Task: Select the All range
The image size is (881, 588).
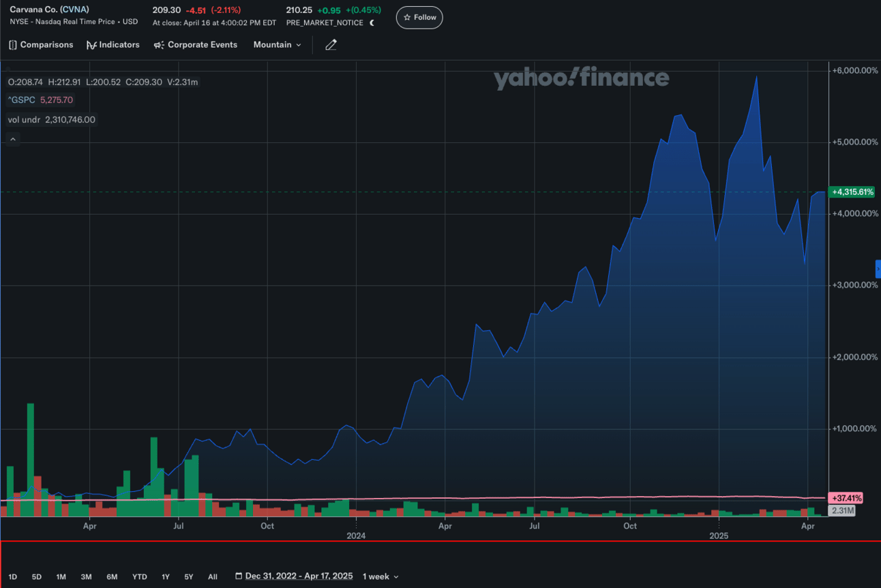Action: pos(213,576)
